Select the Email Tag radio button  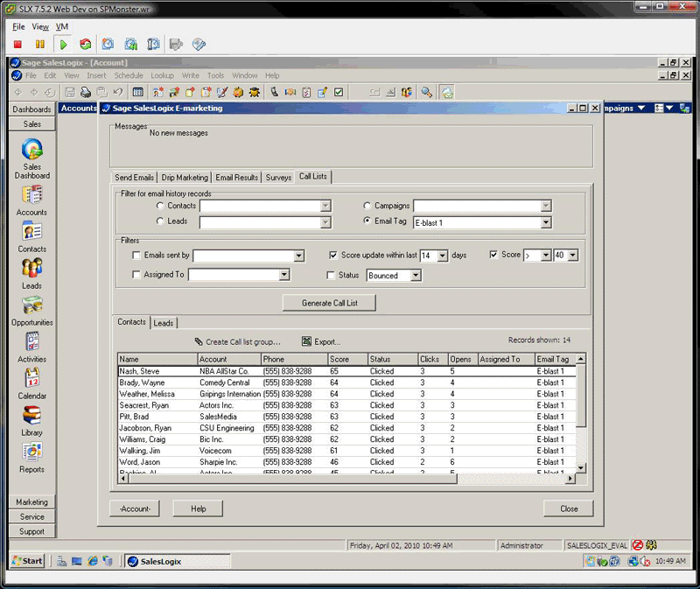[367, 221]
